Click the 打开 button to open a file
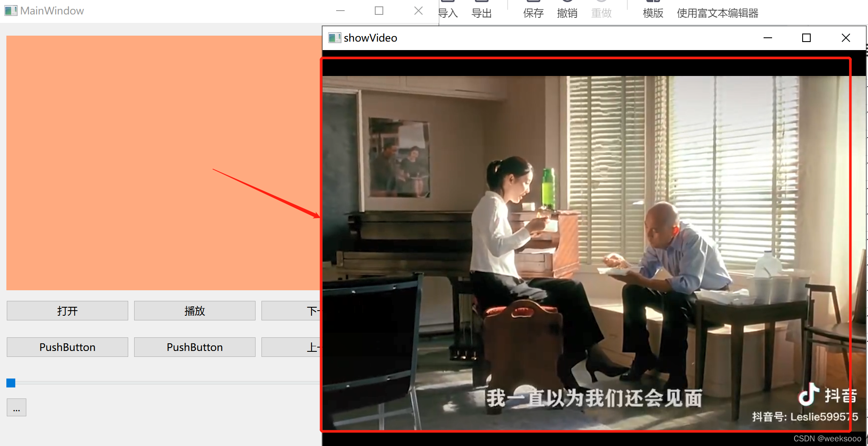This screenshot has height=446, width=868. click(67, 311)
